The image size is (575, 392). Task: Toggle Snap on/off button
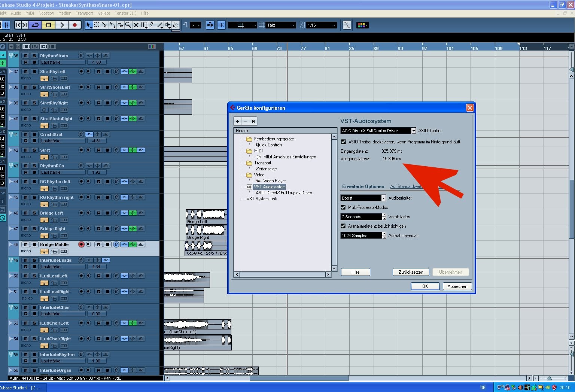pyautogui.click(x=221, y=25)
